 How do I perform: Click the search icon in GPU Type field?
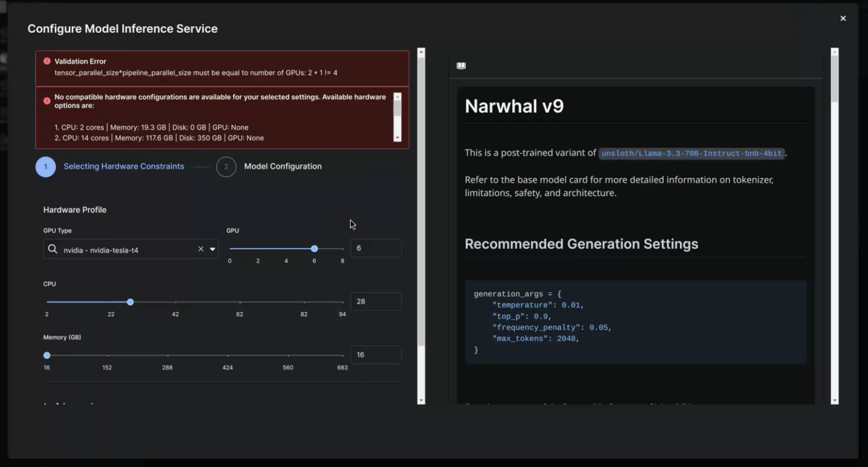pos(52,249)
